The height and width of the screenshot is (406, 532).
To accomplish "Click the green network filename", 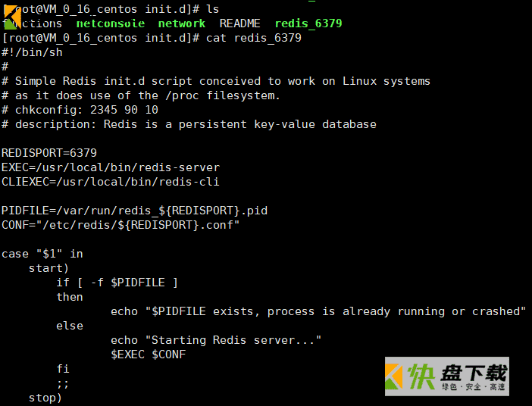I will click(x=182, y=23).
